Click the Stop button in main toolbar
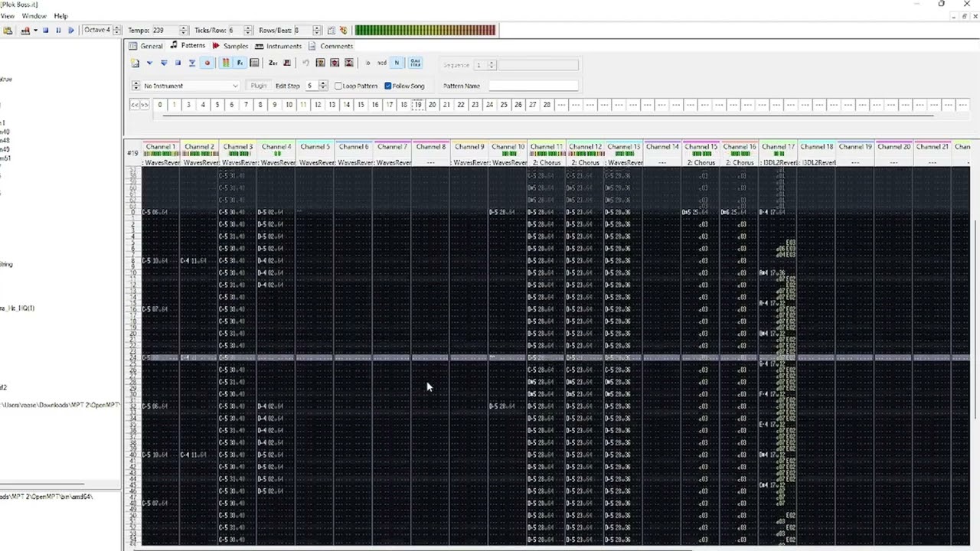 click(45, 30)
